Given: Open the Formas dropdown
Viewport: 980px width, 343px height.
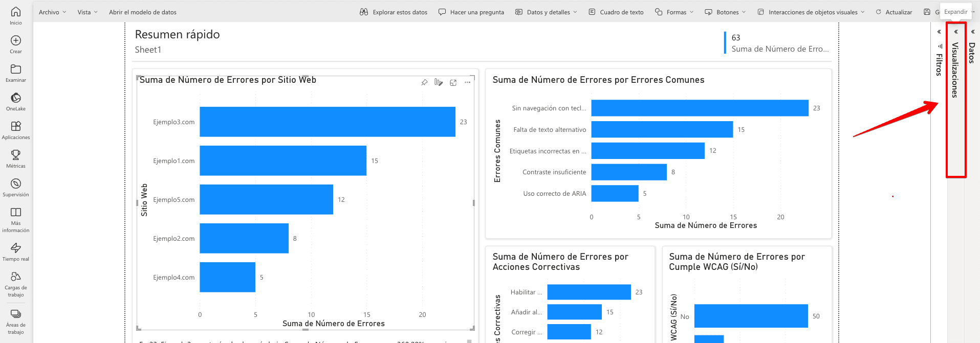Looking at the screenshot, I should tap(674, 12).
